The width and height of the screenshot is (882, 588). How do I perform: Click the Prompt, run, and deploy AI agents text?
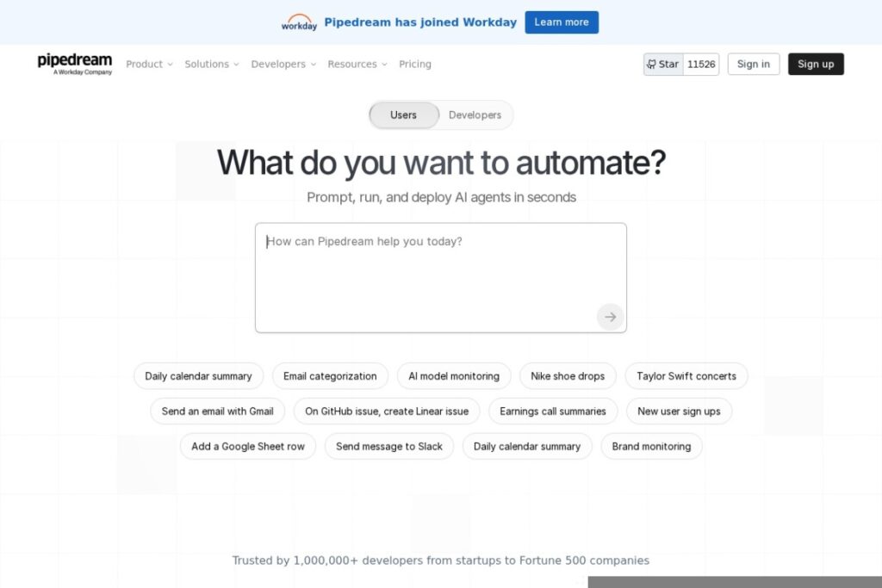pos(441,197)
